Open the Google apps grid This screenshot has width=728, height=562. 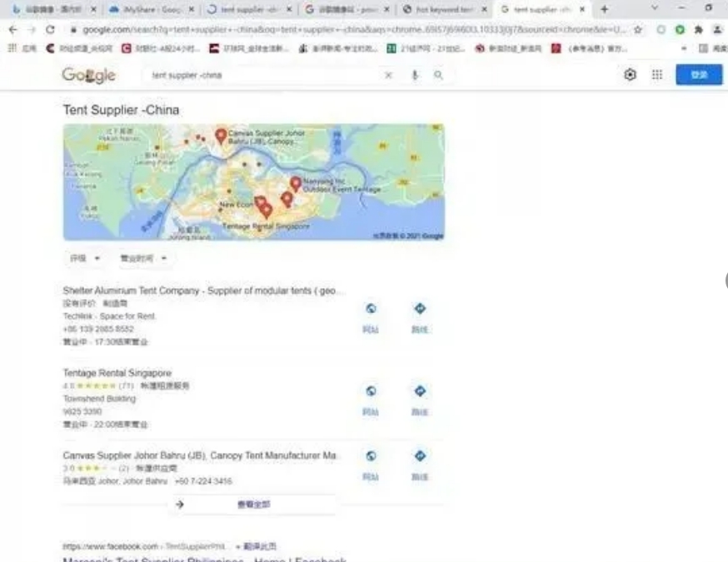[x=657, y=75]
